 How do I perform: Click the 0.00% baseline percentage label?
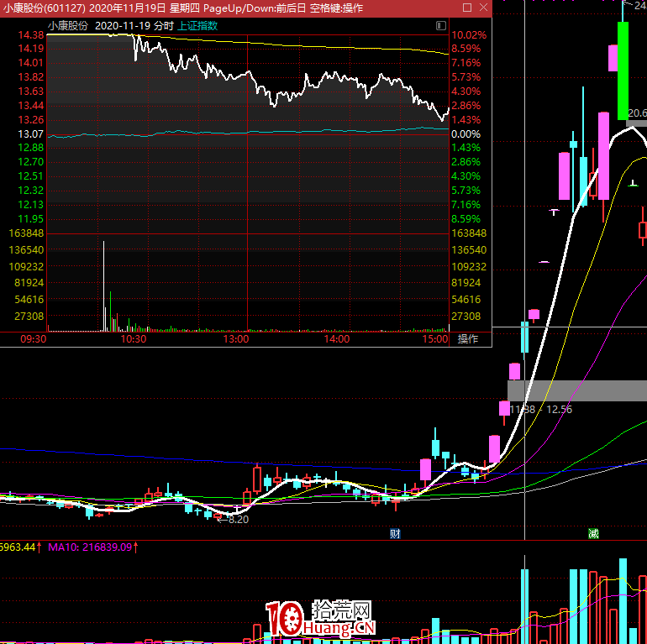click(466, 134)
